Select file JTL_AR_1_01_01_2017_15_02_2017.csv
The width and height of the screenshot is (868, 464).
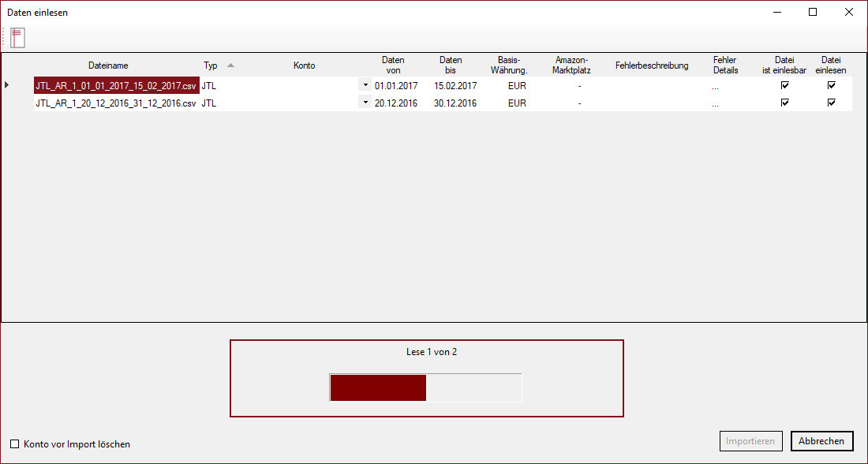point(115,85)
